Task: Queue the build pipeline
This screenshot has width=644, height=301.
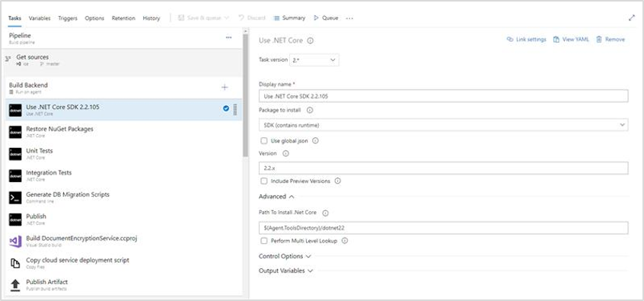Action: 326,18
